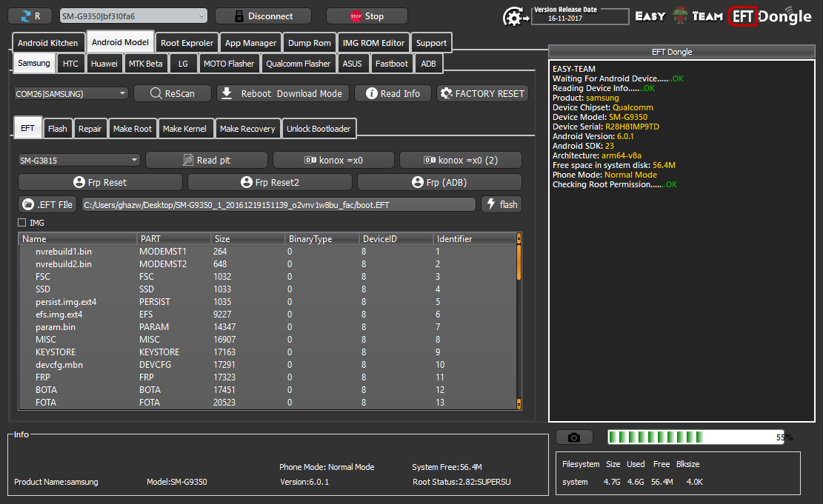Switch to Root Exproler tab

[x=187, y=43]
